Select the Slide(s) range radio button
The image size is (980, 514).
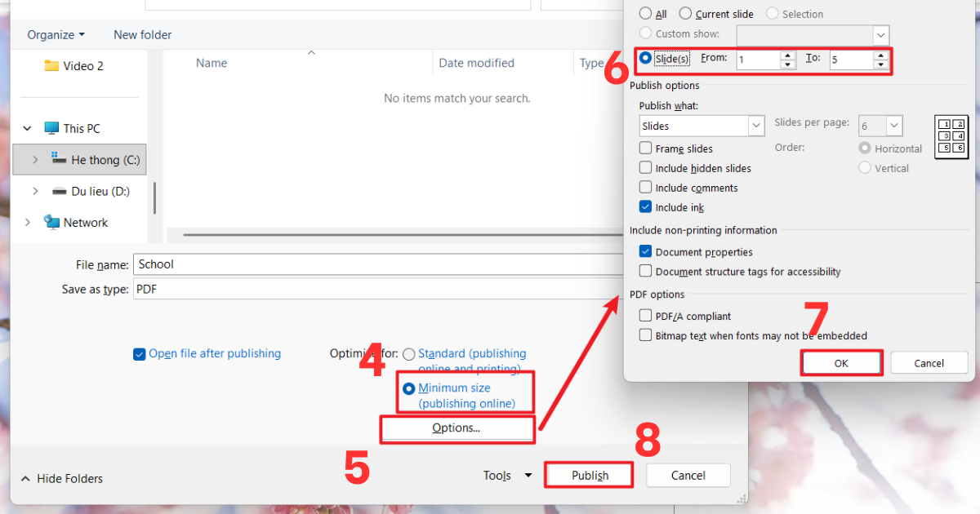(646, 58)
